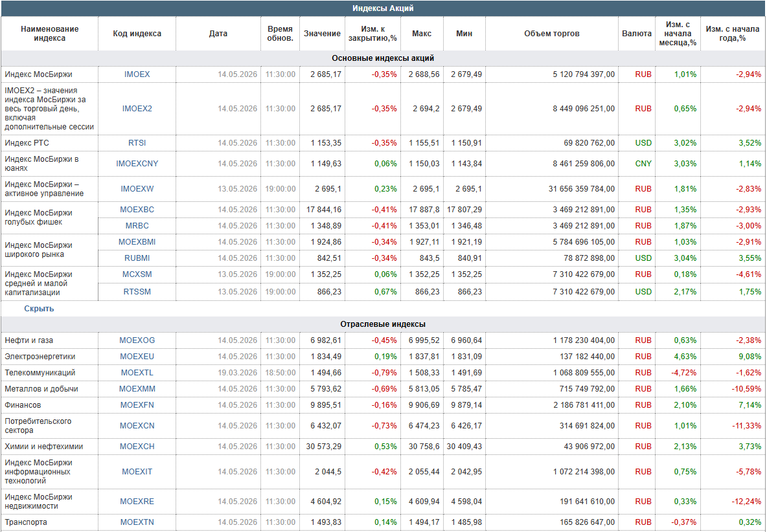
Task: Select the Металлов и добычи row name
Action: pos(41,389)
